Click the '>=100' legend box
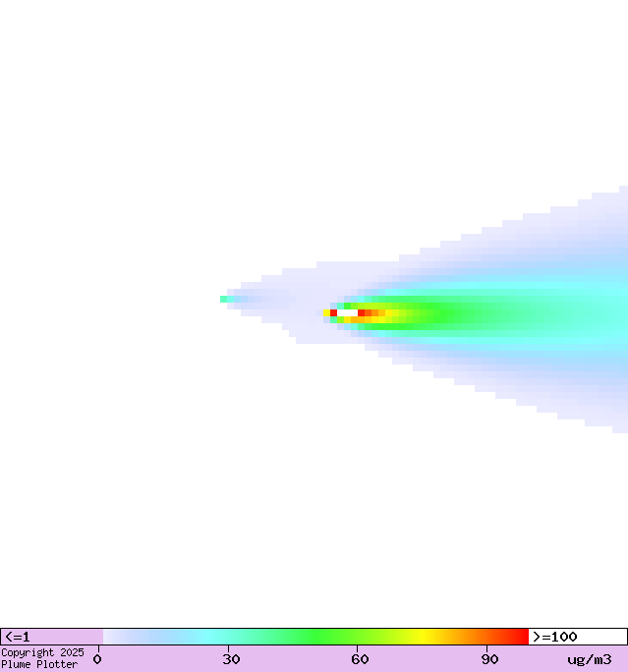Image resolution: width=628 pixels, height=672 pixels. [578, 637]
